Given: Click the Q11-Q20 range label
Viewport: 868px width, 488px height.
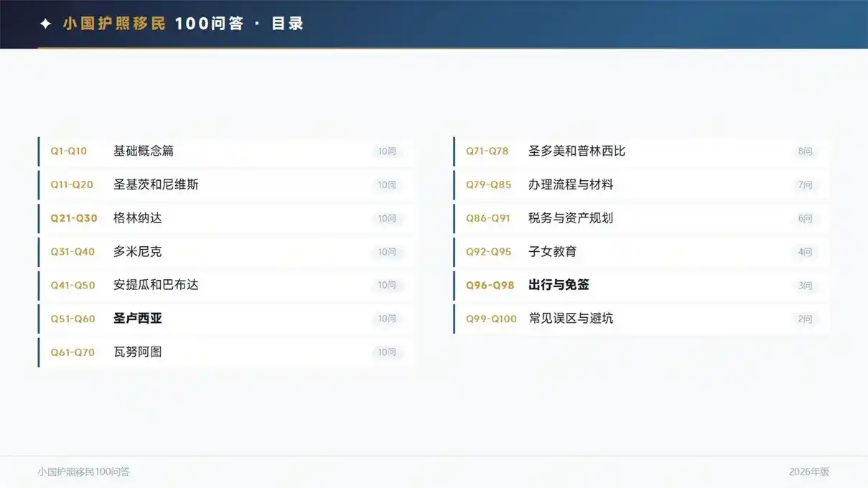Looking at the screenshot, I should [x=72, y=185].
